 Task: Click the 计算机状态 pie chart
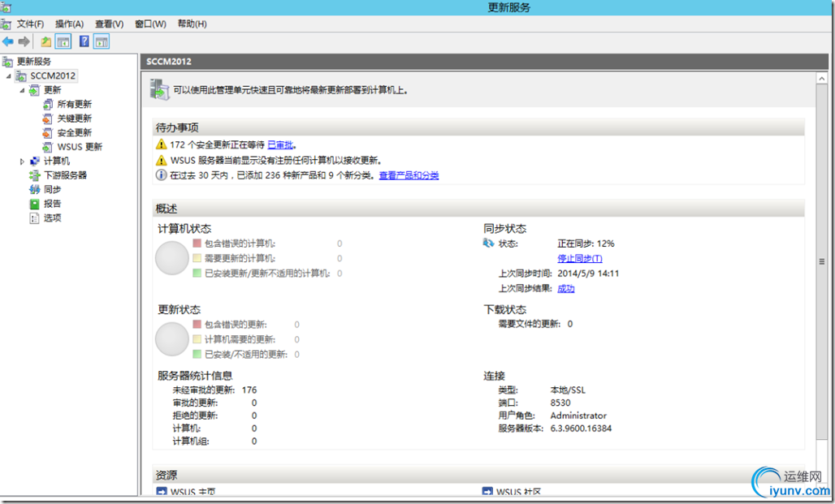point(172,258)
